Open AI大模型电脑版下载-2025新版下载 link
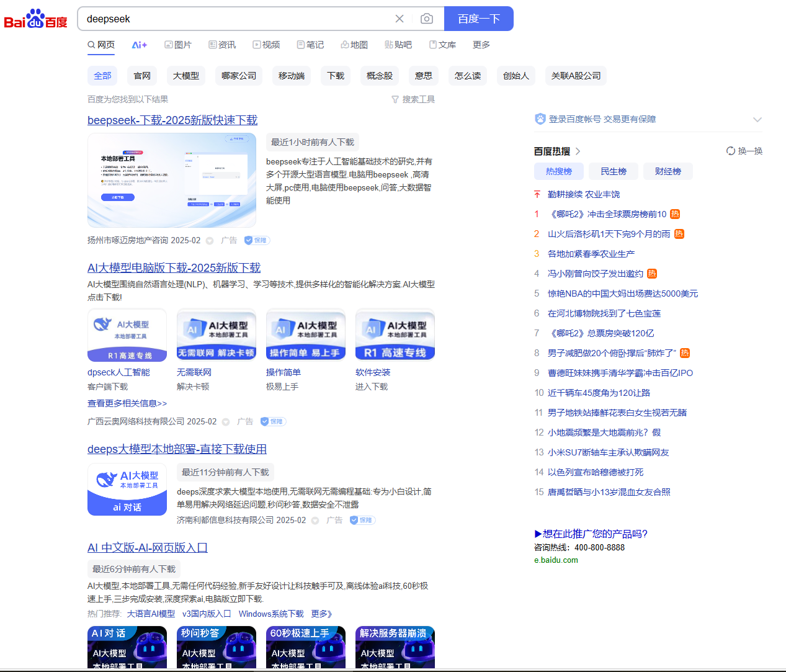Image resolution: width=786 pixels, height=672 pixels. coord(174,267)
